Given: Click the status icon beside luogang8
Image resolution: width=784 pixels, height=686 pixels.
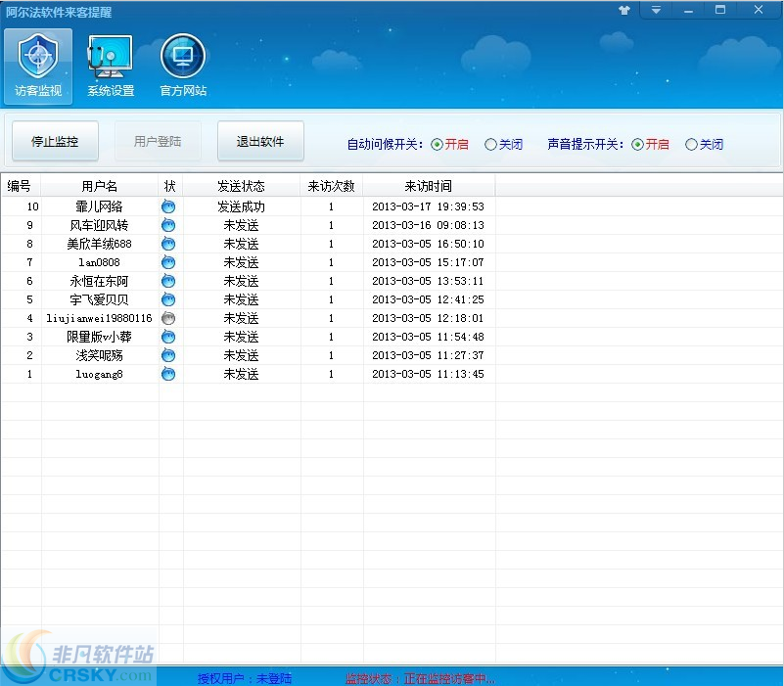Looking at the screenshot, I should tap(167, 374).
